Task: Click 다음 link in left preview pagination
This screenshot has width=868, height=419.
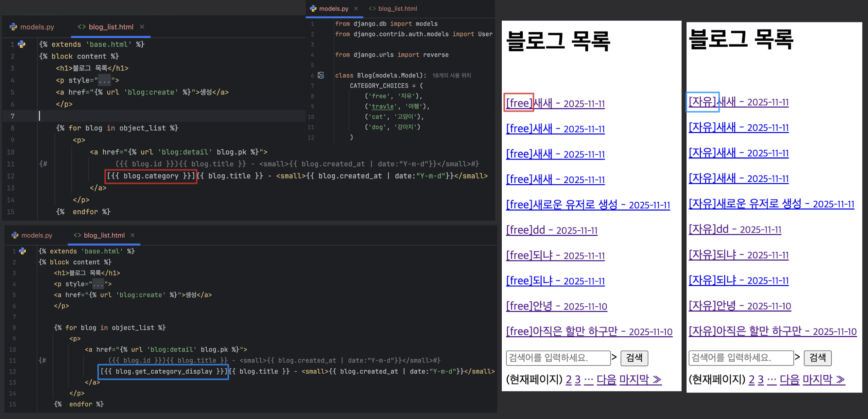Action: (606, 379)
